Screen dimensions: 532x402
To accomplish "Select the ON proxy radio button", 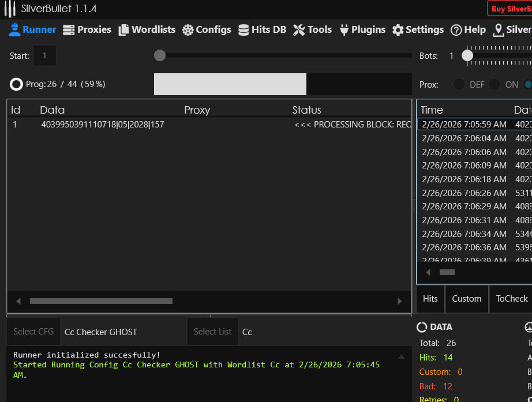I will [494, 84].
